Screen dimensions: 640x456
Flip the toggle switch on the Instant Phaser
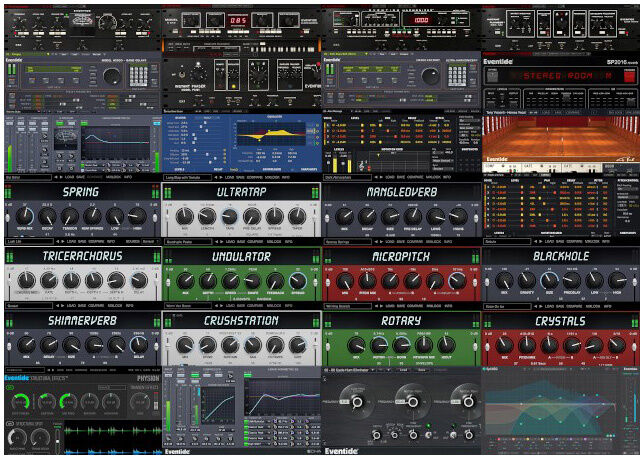pos(180,75)
